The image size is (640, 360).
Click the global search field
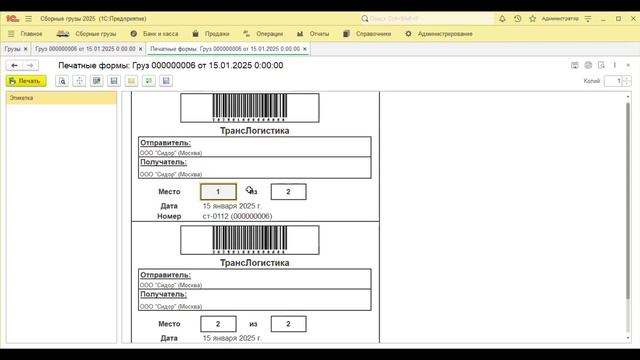point(427,19)
